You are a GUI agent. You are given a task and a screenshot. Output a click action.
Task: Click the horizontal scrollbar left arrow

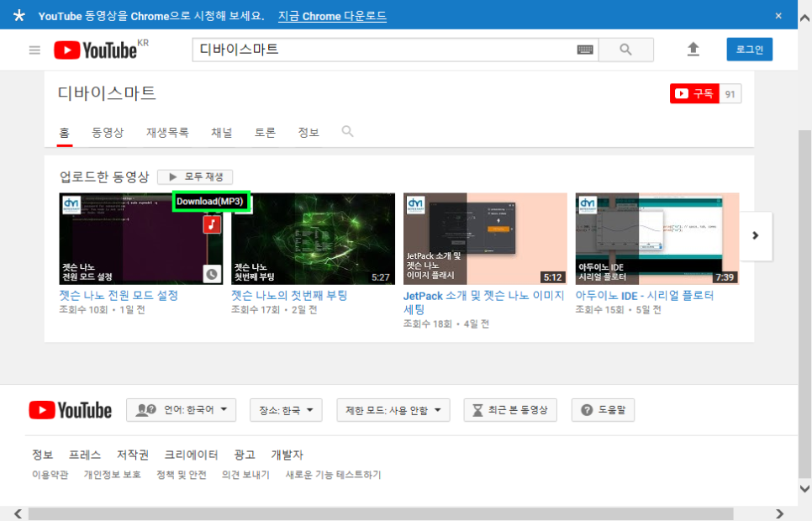[18, 513]
